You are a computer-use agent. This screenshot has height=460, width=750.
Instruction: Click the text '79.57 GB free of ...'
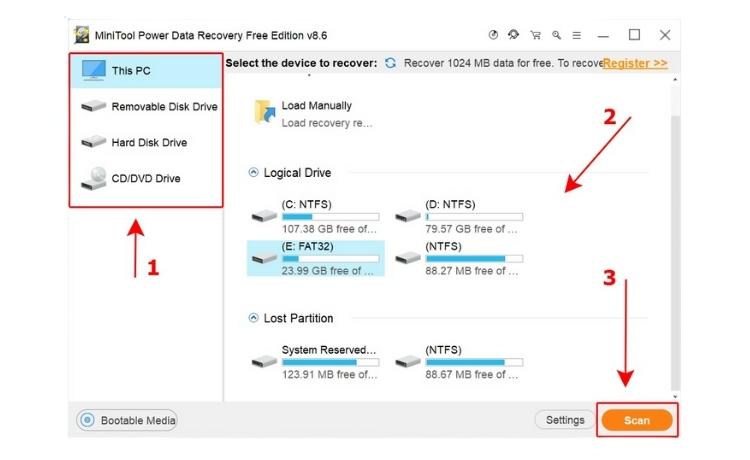471,229
